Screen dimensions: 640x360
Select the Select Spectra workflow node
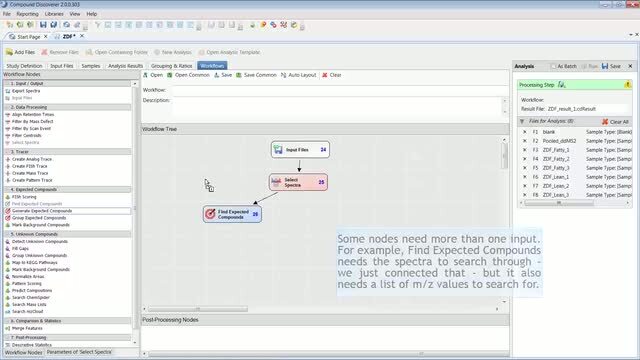coord(298,182)
